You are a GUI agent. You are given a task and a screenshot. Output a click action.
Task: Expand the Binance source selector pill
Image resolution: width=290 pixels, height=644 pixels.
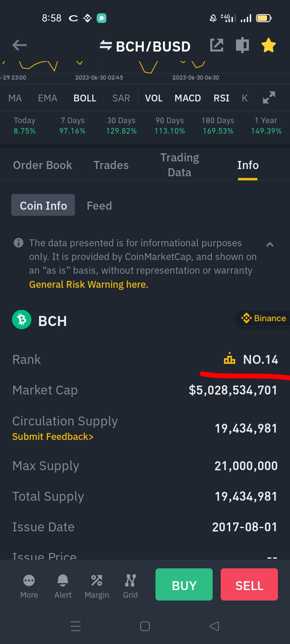point(263,318)
